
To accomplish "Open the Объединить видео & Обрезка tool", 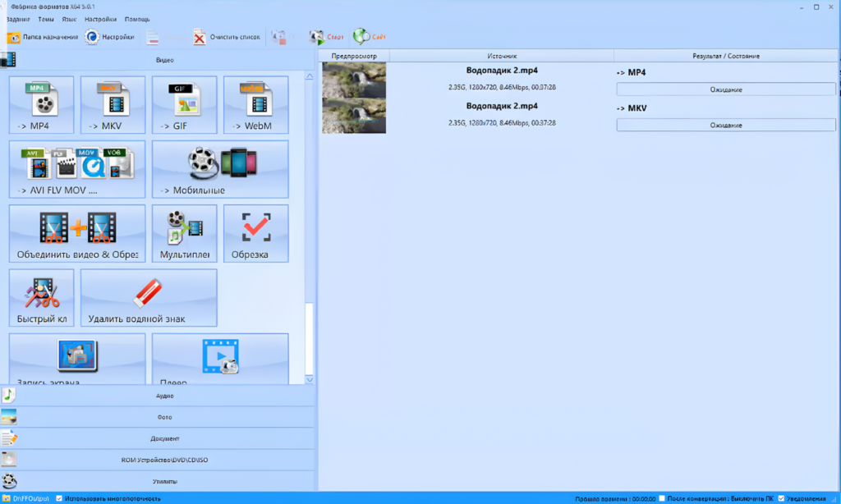I will tap(77, 233).
